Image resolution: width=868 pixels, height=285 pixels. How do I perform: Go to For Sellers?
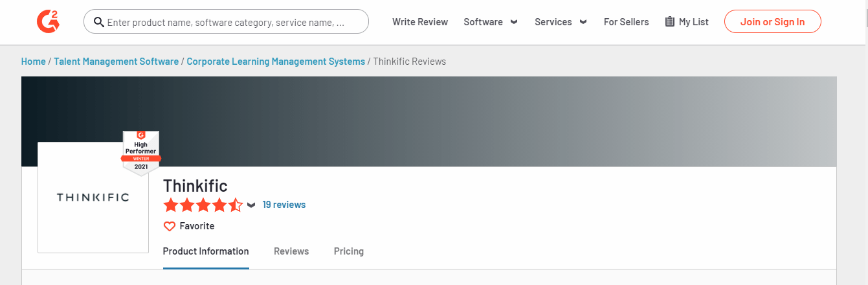tap(626, 22)
